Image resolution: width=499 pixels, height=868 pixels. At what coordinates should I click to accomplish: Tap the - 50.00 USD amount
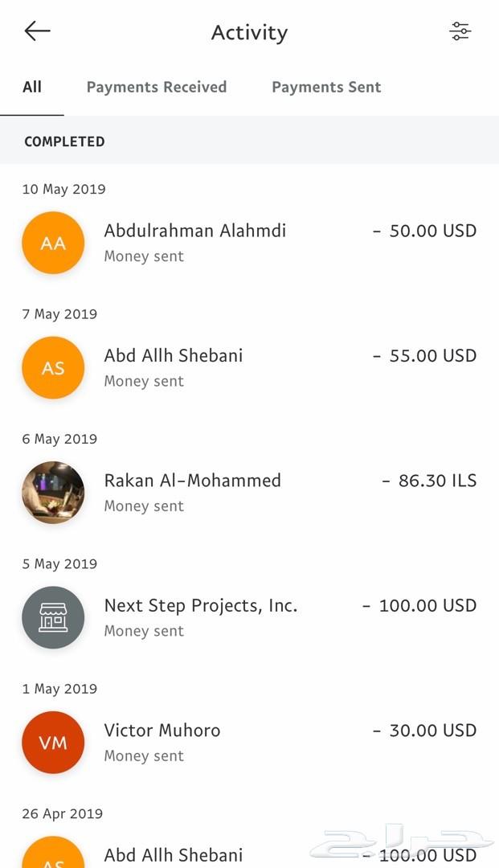pyautogui.click(x=424, y=231)
